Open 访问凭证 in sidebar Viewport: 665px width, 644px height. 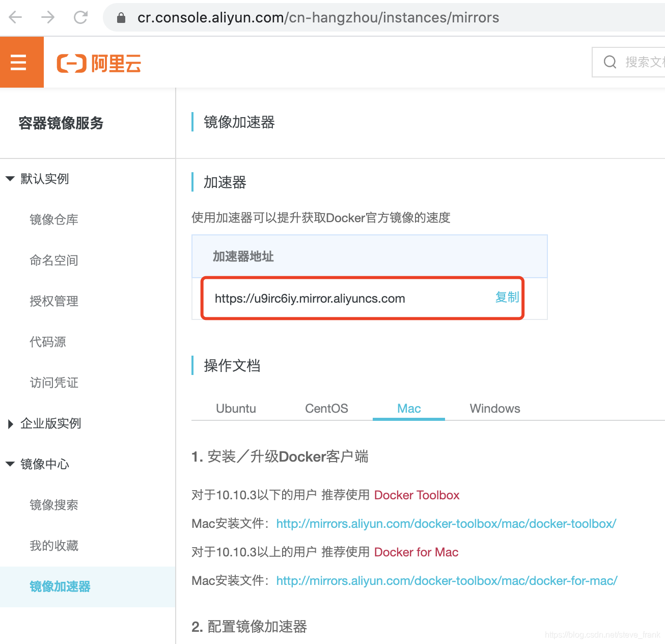point(54,383)
